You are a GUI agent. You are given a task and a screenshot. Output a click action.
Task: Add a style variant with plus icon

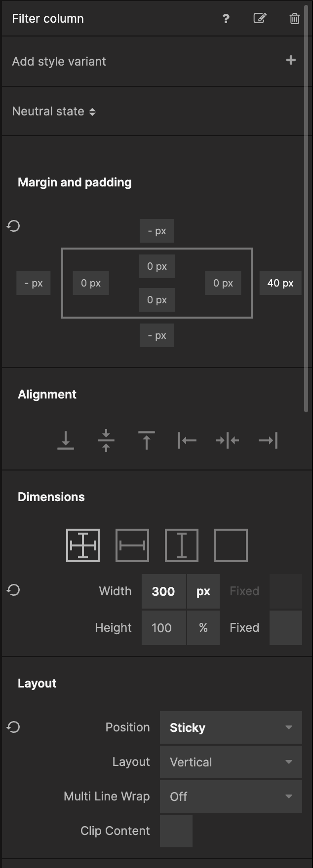(x=291, y=60)
